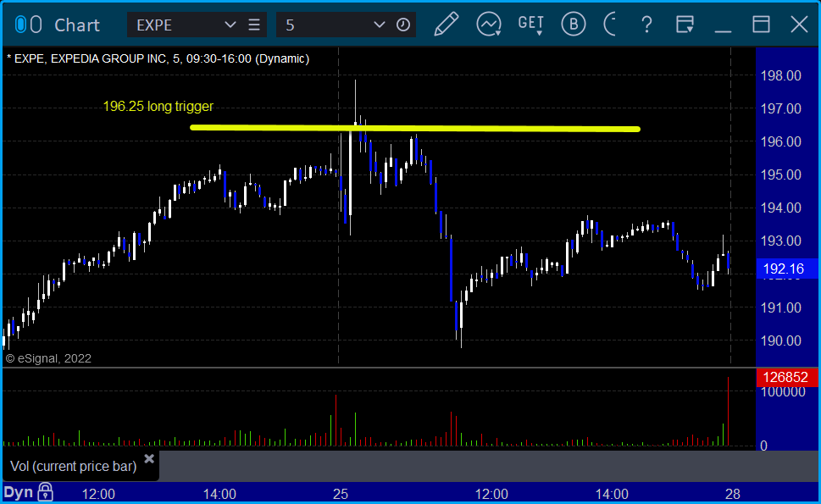Image resolution: width=821 pixels, height=504 pixels.
Task: Click the 100000 volume axis label
Action: (783, 392)
